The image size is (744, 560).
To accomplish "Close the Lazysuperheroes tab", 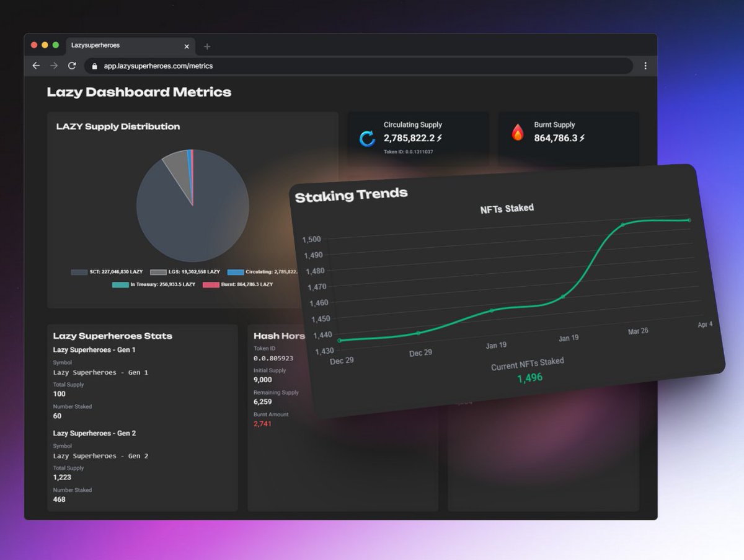I will (x=187, y=46).
